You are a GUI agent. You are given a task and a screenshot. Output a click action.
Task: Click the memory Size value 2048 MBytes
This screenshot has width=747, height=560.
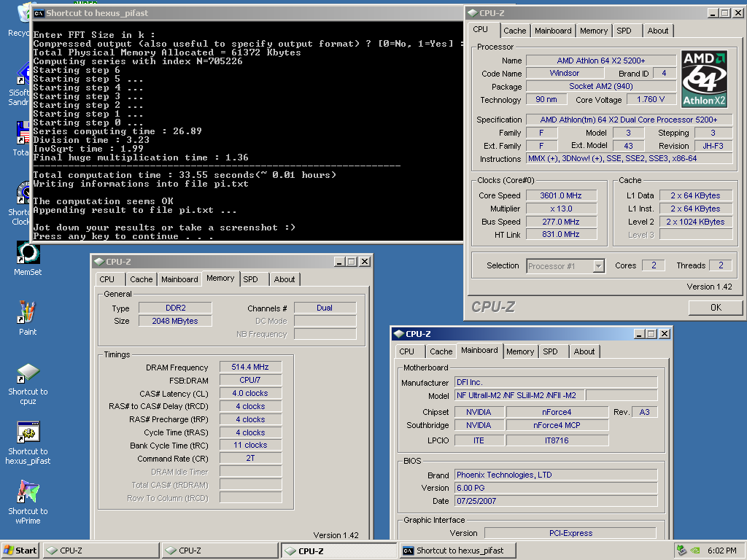pyautogui.click(x=175, y=321)
